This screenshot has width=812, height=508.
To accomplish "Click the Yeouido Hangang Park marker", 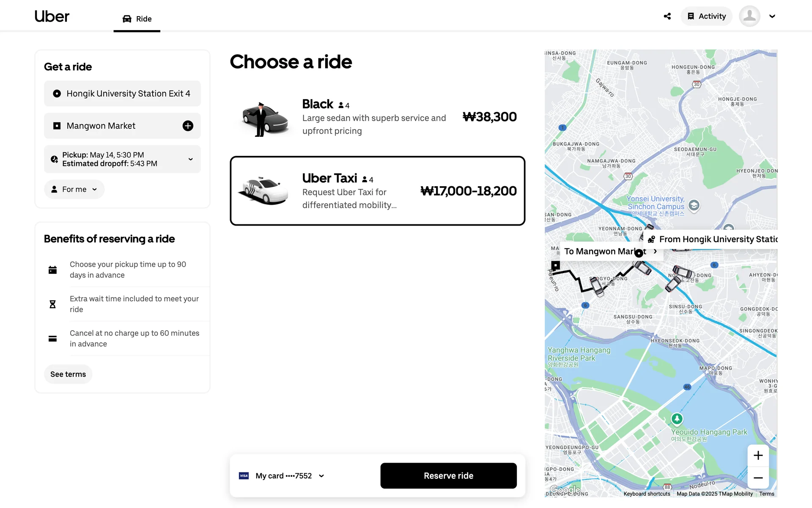I will (x=677, y=419).
